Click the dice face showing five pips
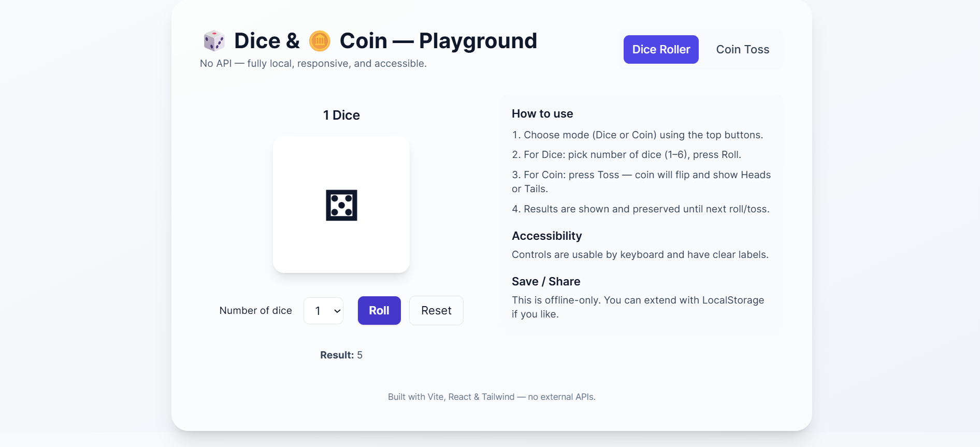980x447 pixels. 341,205
